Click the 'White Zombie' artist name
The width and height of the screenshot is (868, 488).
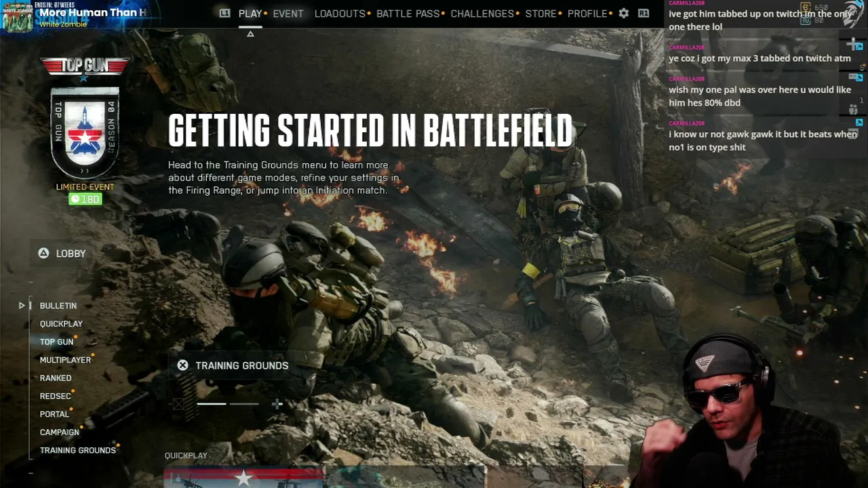pos(63,24)
